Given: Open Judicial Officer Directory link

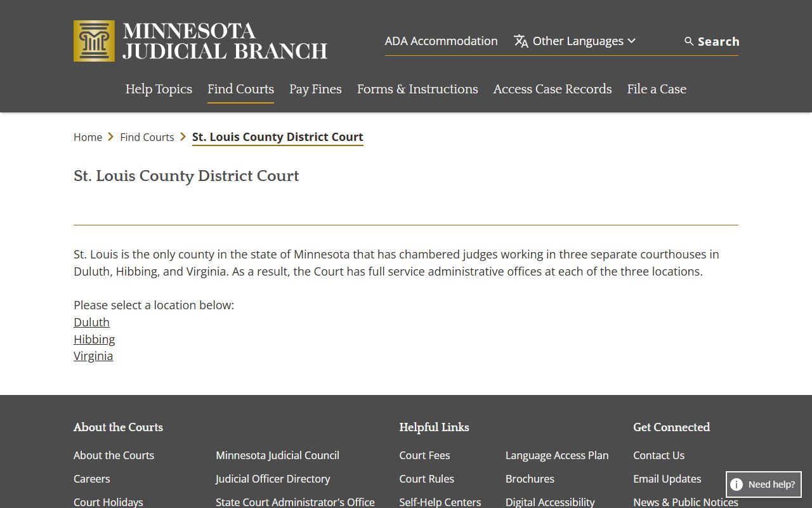Looking at the screenshot, I should pyautogui.click(x=273, y=479).
